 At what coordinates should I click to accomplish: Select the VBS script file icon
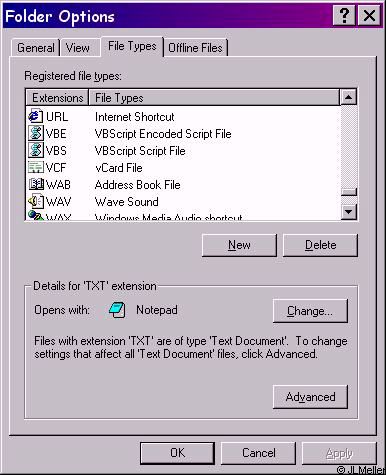tap(36, 150)
